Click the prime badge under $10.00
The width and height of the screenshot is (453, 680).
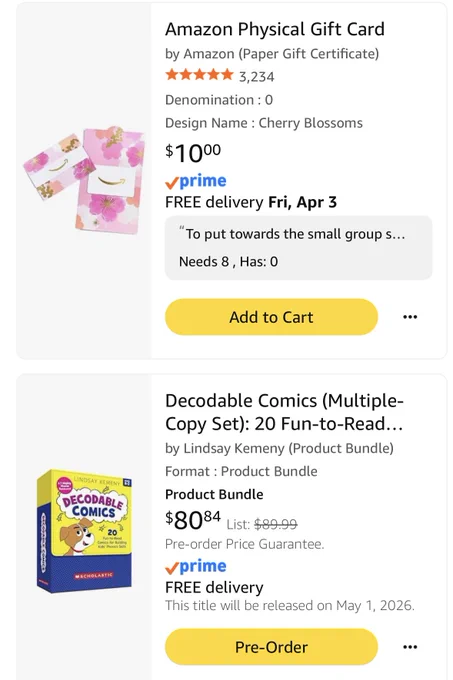[196, 181]
